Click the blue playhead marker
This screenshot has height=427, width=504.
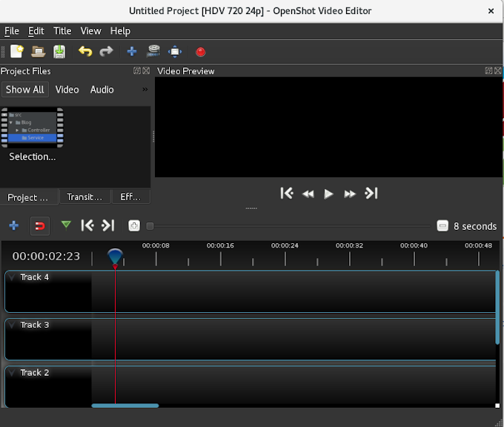tap(115, 257)
